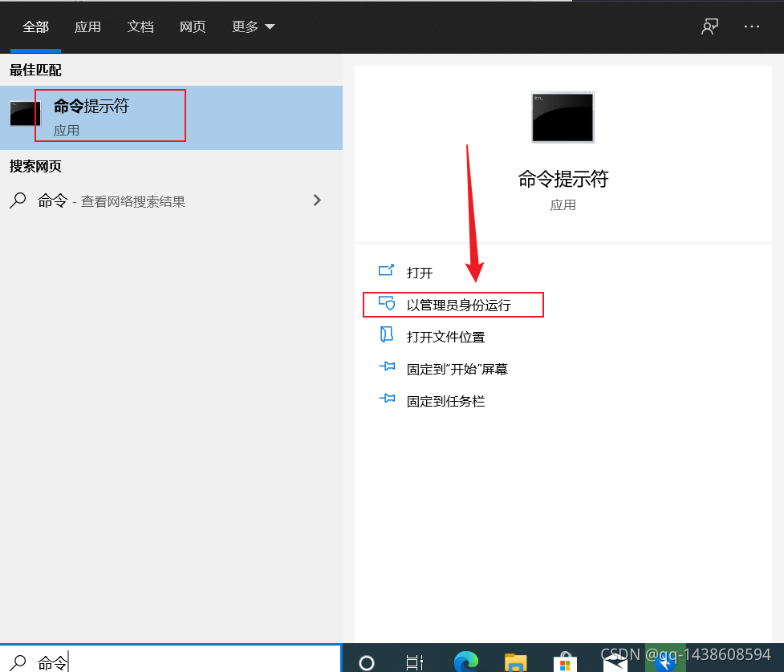Open the feedback person icon
This screenshot has width=784, height=672.
coord(709,26)
